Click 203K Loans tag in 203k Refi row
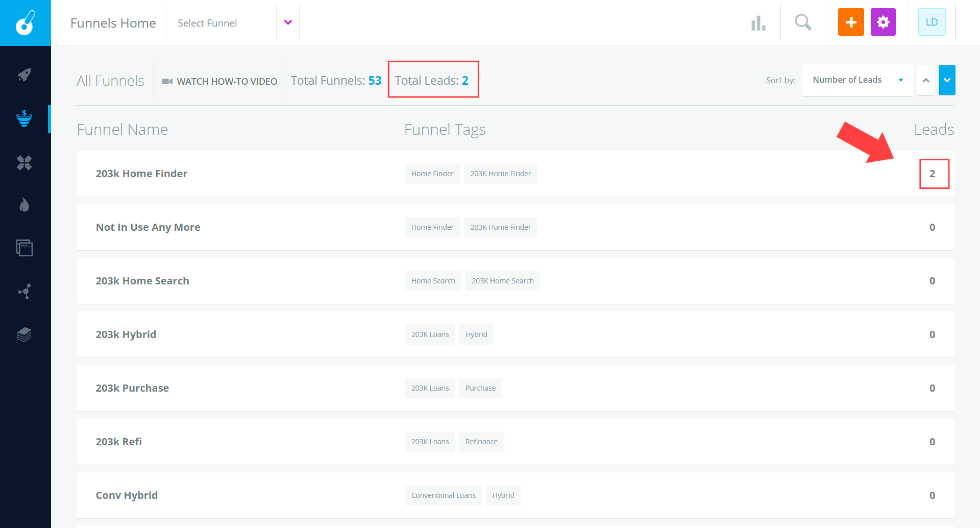 430,442
